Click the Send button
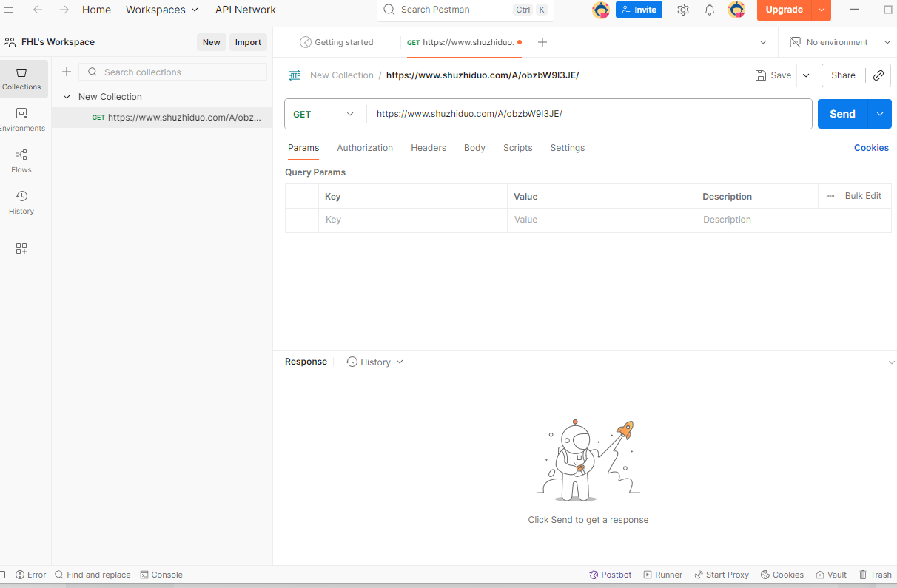The width and height of the screenshot is (897, 588). pyautogui.click(x=842, y=114)
